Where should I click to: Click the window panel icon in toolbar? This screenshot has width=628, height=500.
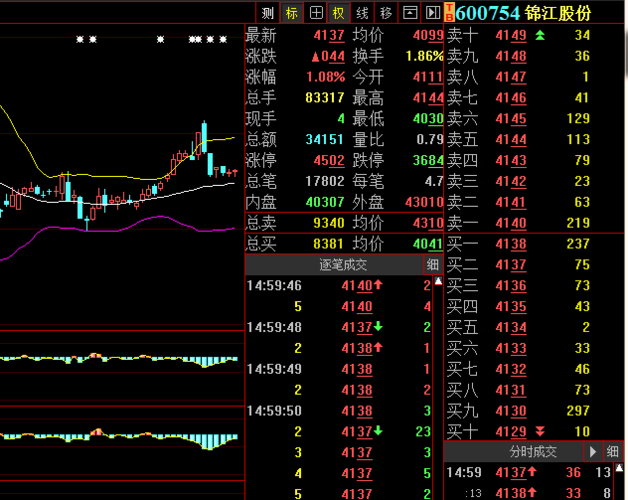coord(410,13)
